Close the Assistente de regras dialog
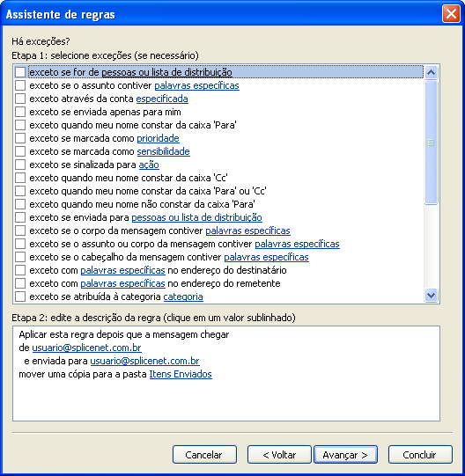This screenshot has width=465, height=476. [451, 14]
